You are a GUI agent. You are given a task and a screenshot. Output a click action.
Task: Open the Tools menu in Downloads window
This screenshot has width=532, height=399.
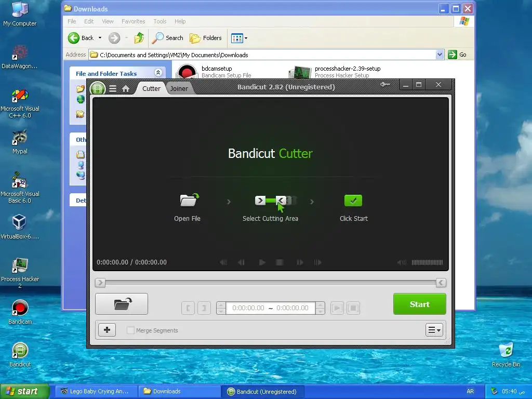(x=160, y=21)
